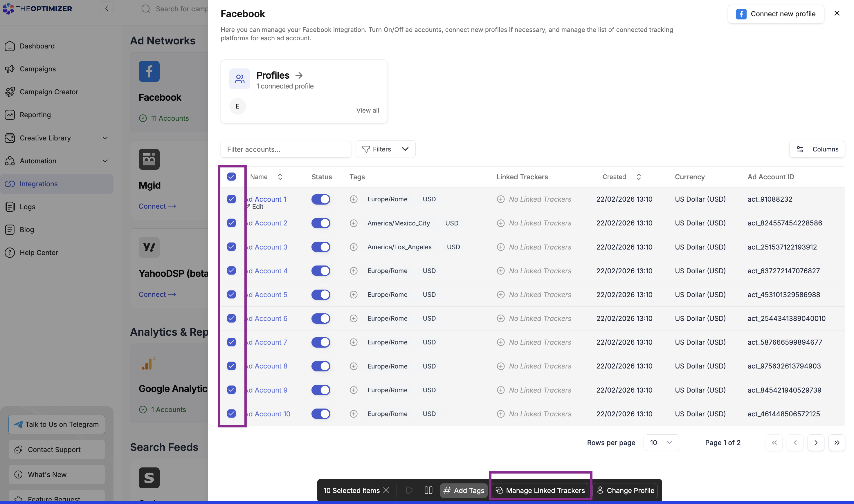Collapse the left sidebar
This screenshot has width=854, height=504.
click(106, 8)
